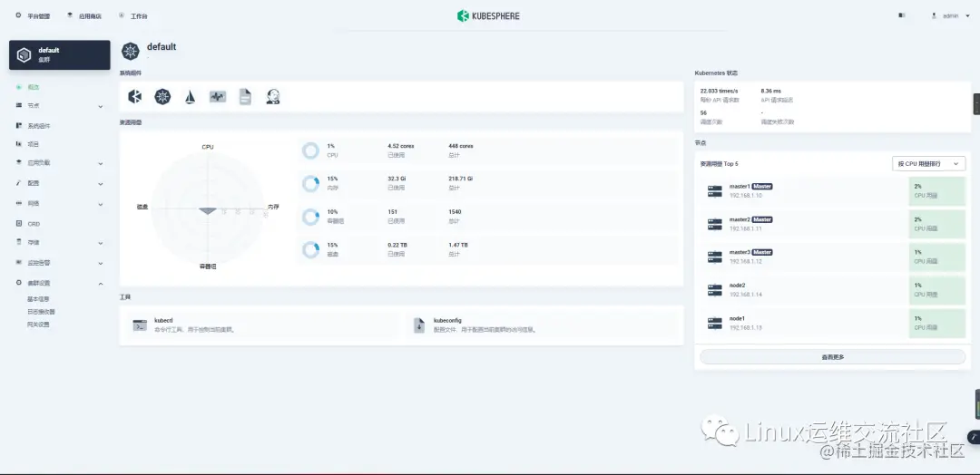Click the resource usage radar chart center
The width and height of the screenshot is (980, 475).
[208, 208]
